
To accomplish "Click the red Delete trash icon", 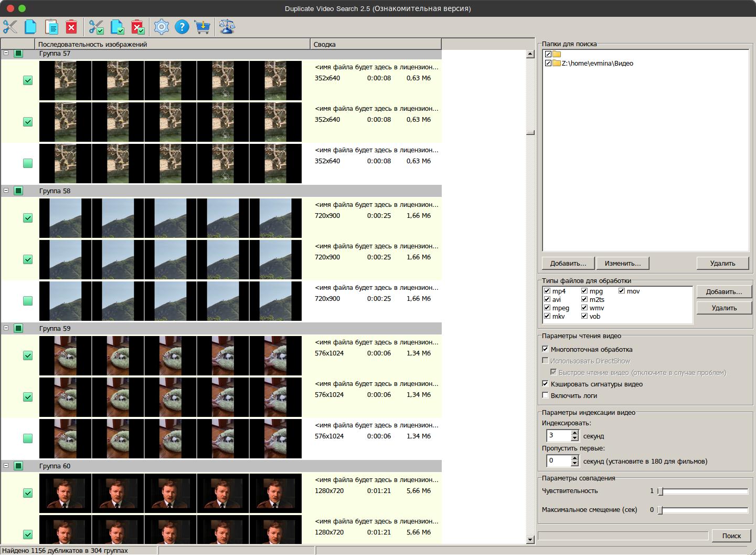I will [x=71, y=27].
